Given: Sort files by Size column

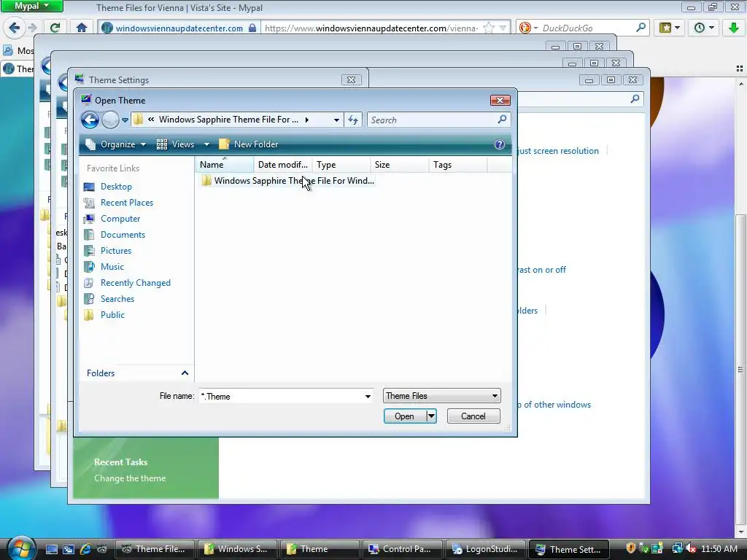Looking at the screenshot, I should click(x=399, y=165).
